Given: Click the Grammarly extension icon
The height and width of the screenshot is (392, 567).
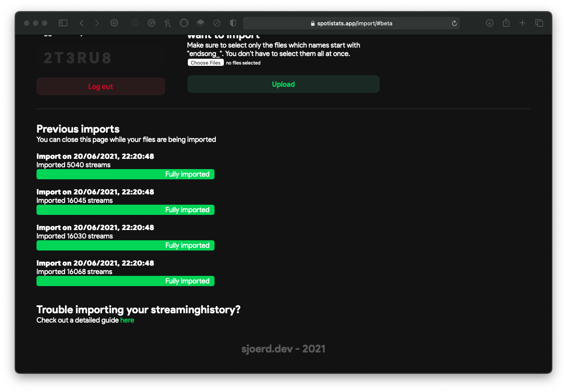Looking at the screenshot, I should click(x=151, y=23).
